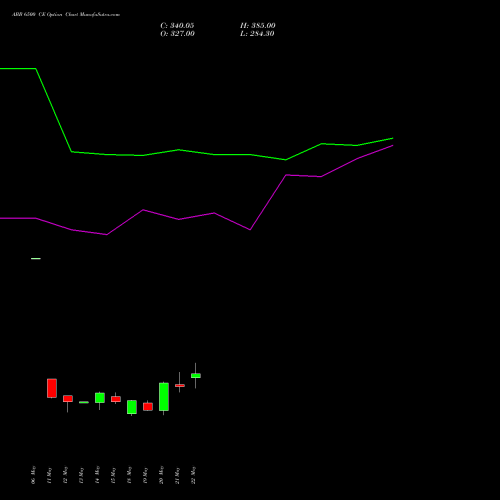Click the red 12 May candlestick
Screen dimensions: 500x500
pos(68,399)
